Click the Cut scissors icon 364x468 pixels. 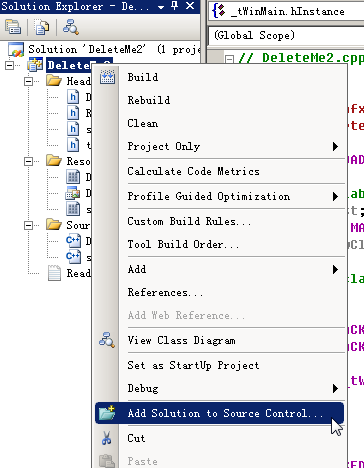(x=107, y=438)
